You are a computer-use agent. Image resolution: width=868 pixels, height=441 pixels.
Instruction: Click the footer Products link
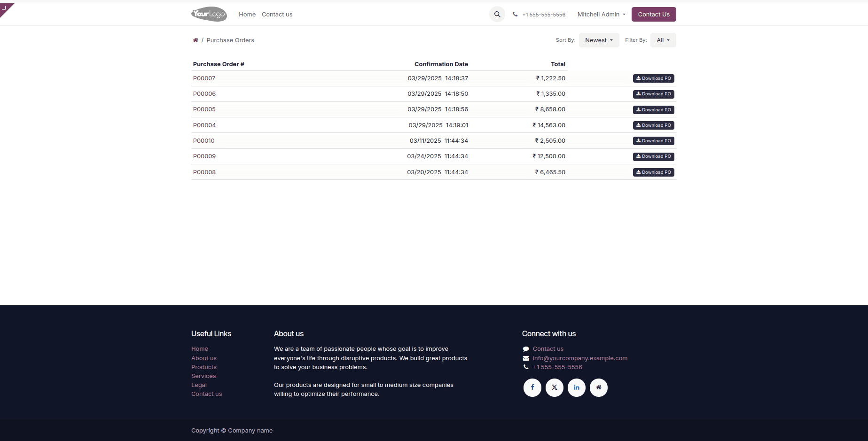coord(204,367)
